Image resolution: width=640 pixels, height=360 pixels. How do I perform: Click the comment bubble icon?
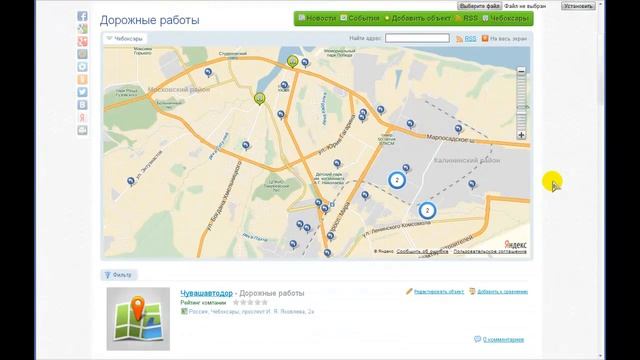(x=477, y=339)
